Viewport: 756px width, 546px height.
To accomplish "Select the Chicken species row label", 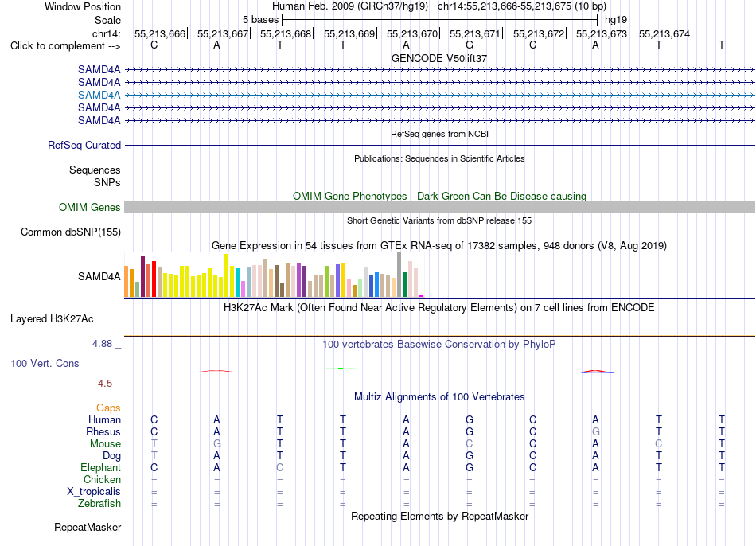I will (x=102, y=479).
